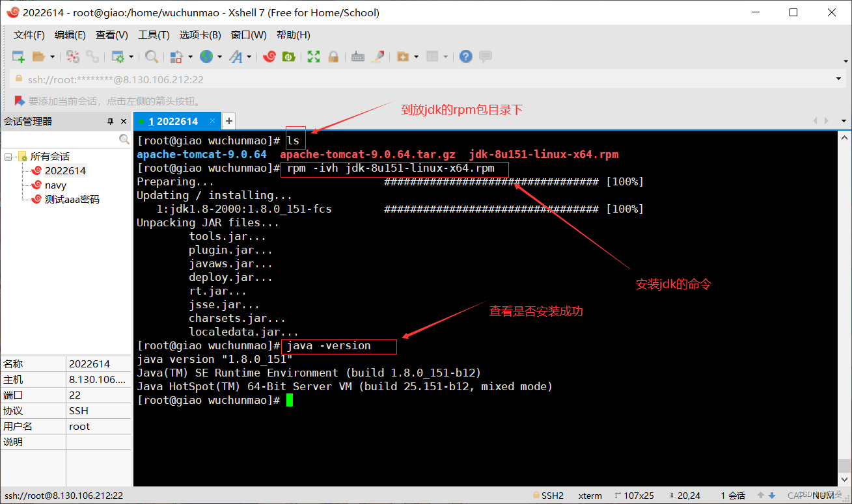Select the navy session in tree
The image size is (852, 504).
(x=55, y=185)
